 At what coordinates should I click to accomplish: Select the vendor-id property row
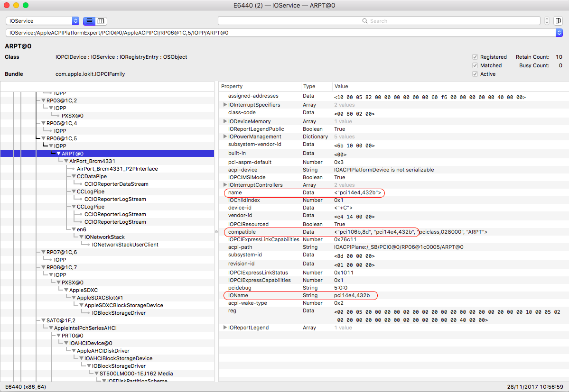(x=394, y=216)
